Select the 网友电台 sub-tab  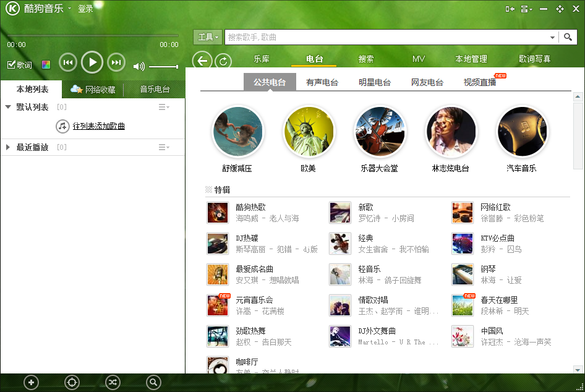(427, 82)
